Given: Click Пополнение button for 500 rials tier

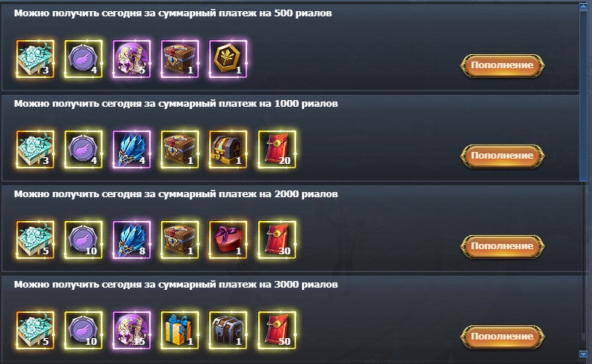Looking at the screenshot, I should coord(502,66).
